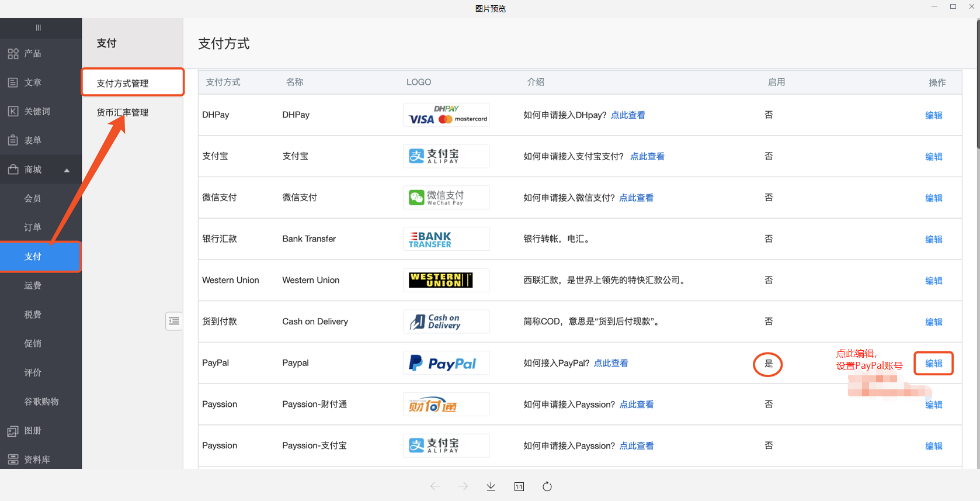The width and height of the screenshot is (980, 501).
Task: Click the sidebar collapse handle at top
Action: pyautogui.click(x=39, y=27)
